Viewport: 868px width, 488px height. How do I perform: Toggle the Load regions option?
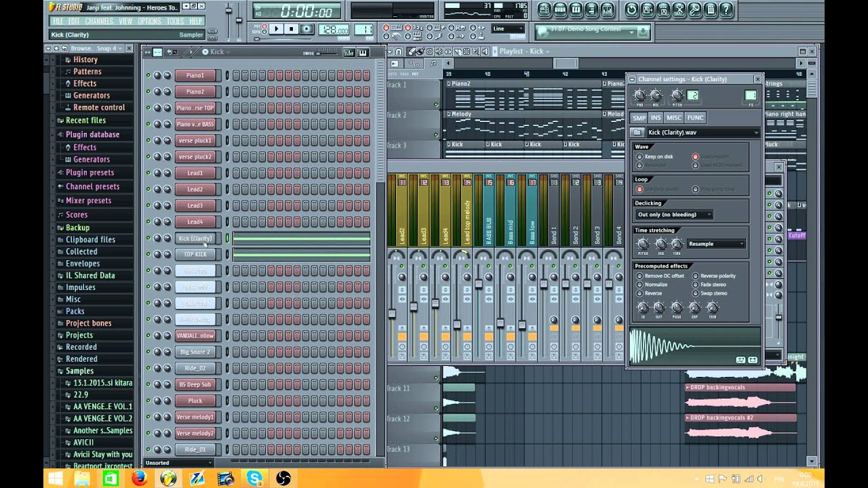click(695, 157)
